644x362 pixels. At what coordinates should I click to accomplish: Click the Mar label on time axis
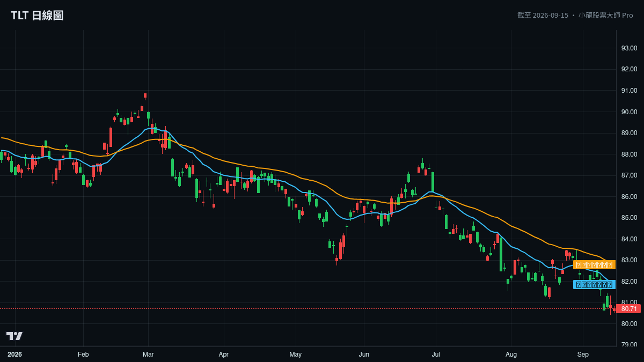148,354
